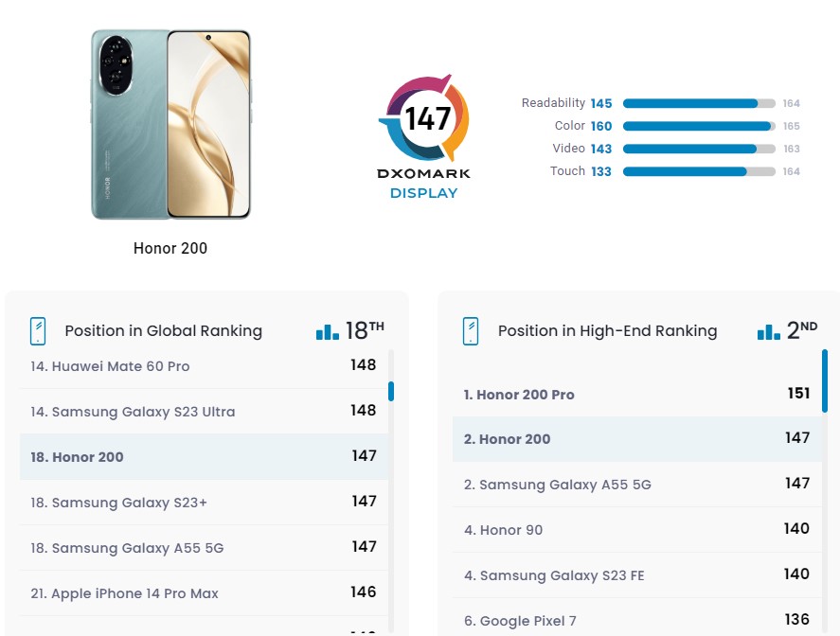Click the 2ND high-end rank number
Image resolution: width=840 pixels, height=636 pixels.
pos(802,330)
